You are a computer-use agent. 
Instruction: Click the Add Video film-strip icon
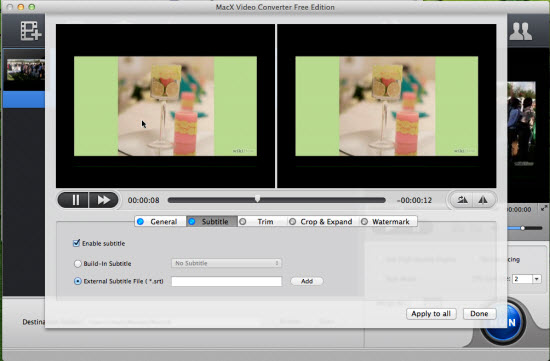coord(31,31)
